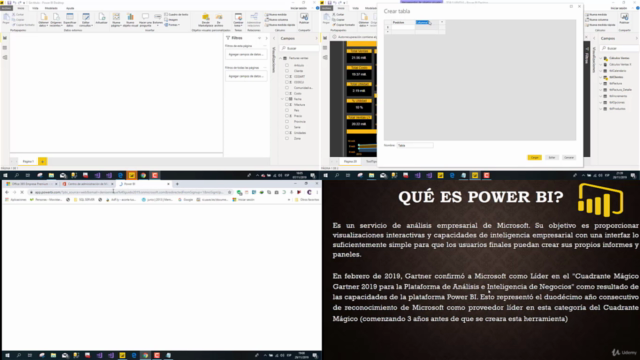Collapse Facturas ventas table in Campos pane
Image resolution: width=640 pixels, height=360 pixels.
click(281, 58)
